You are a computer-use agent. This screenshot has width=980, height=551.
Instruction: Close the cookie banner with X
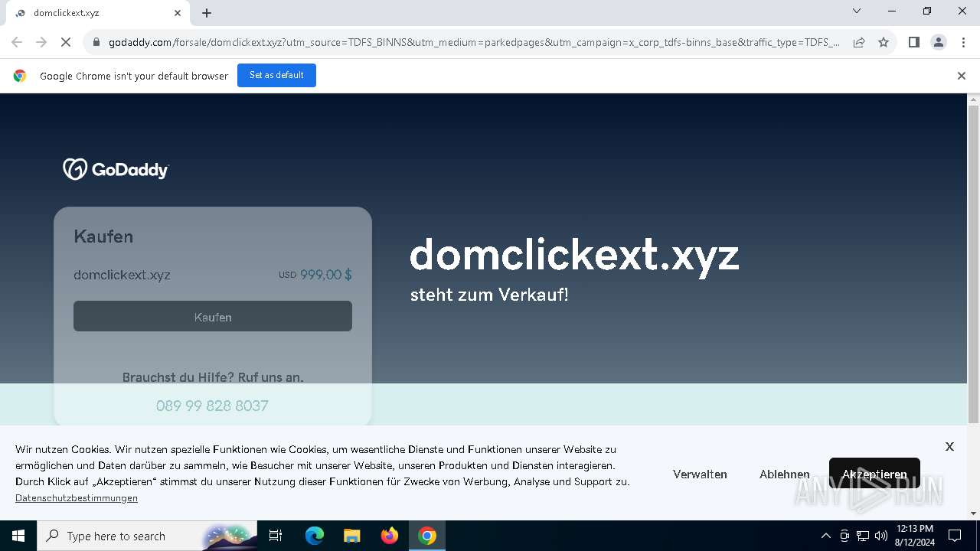949,446
